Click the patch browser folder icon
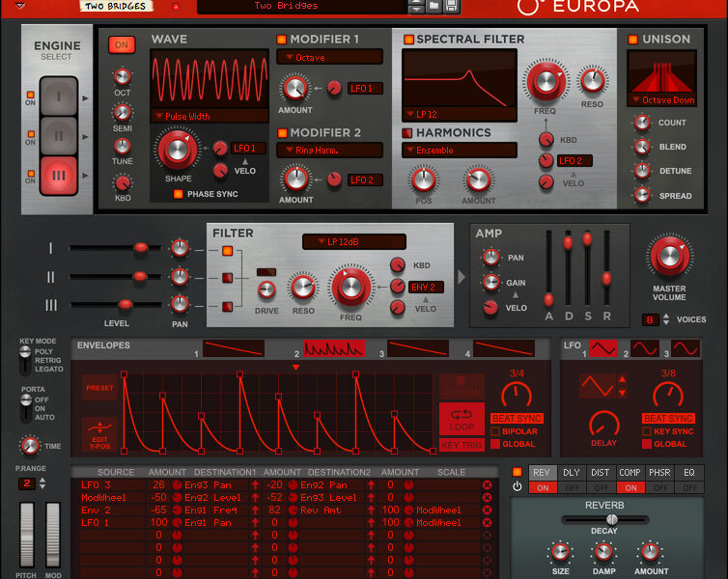Image resolution: width=728 pixels, height=579 pixels. click(434, 6)
